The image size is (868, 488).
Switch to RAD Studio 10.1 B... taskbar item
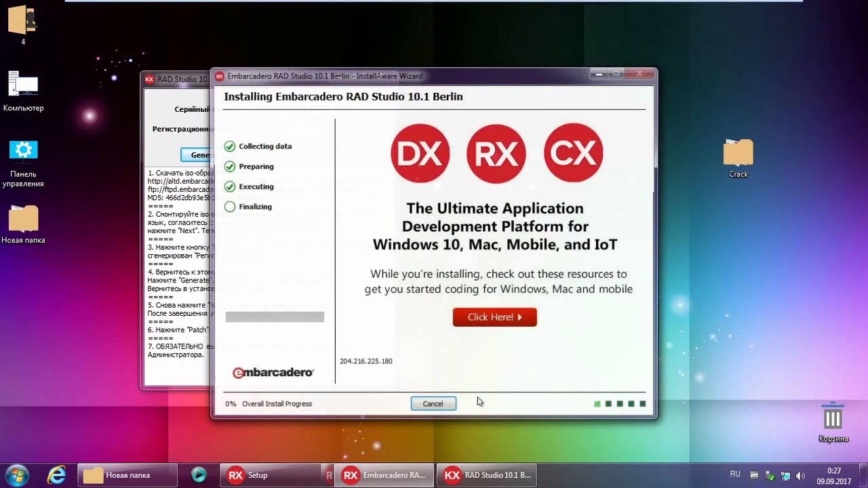point(486,475)
